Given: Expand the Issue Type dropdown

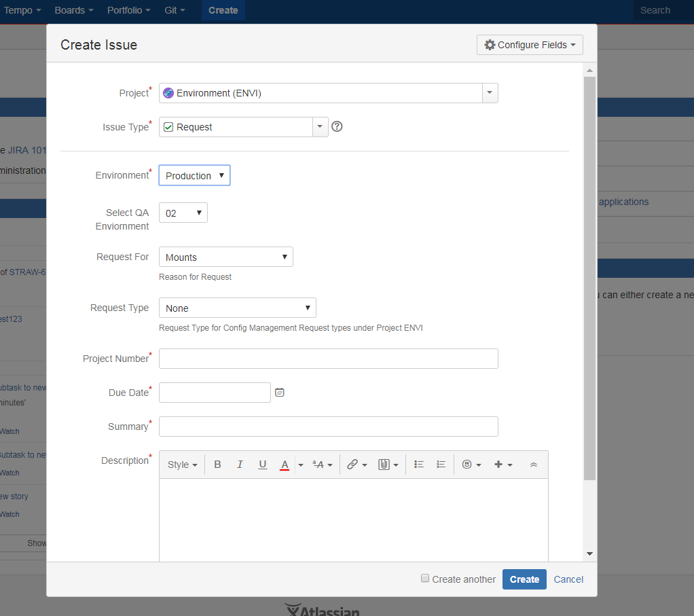Looking at the screenshot, I should point(320,127).
